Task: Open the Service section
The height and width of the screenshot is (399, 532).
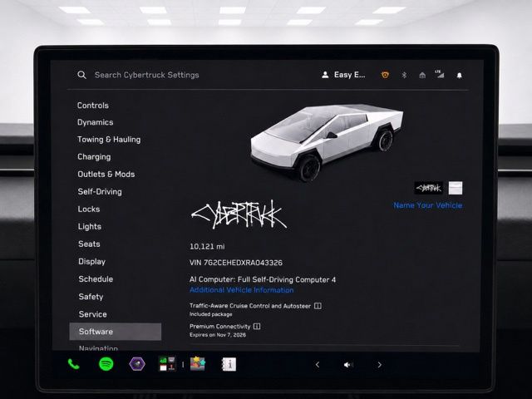Action: [x=92, y=314]
